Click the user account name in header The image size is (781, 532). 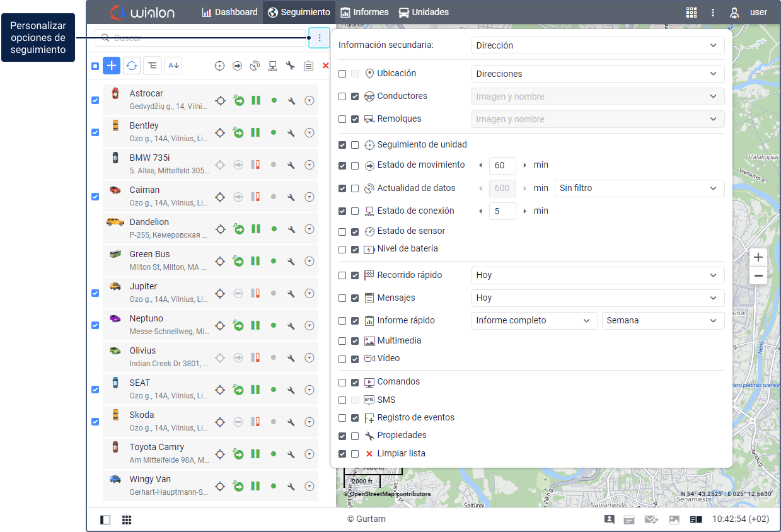pos(758,12)
